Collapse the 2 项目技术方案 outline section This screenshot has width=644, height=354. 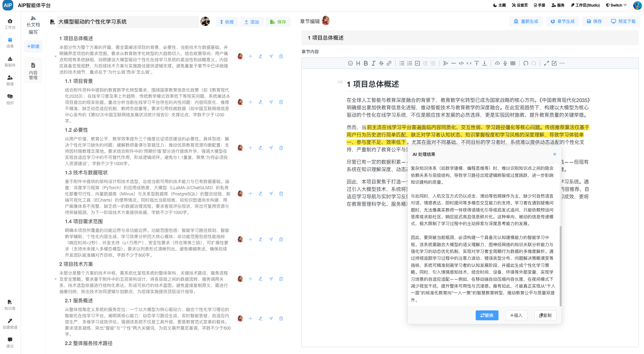pyautogui.click(x=56, y=279)
